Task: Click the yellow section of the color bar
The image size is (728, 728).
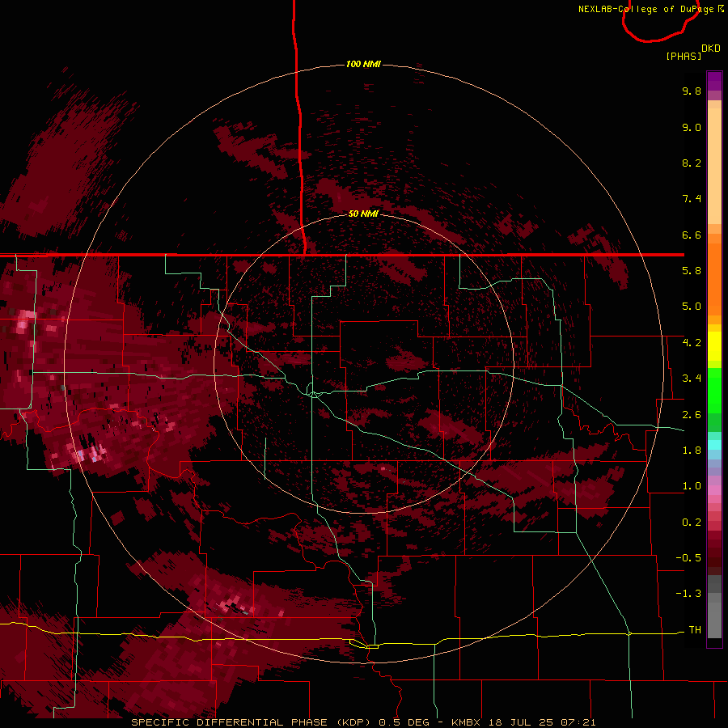Action: (714, 346)
